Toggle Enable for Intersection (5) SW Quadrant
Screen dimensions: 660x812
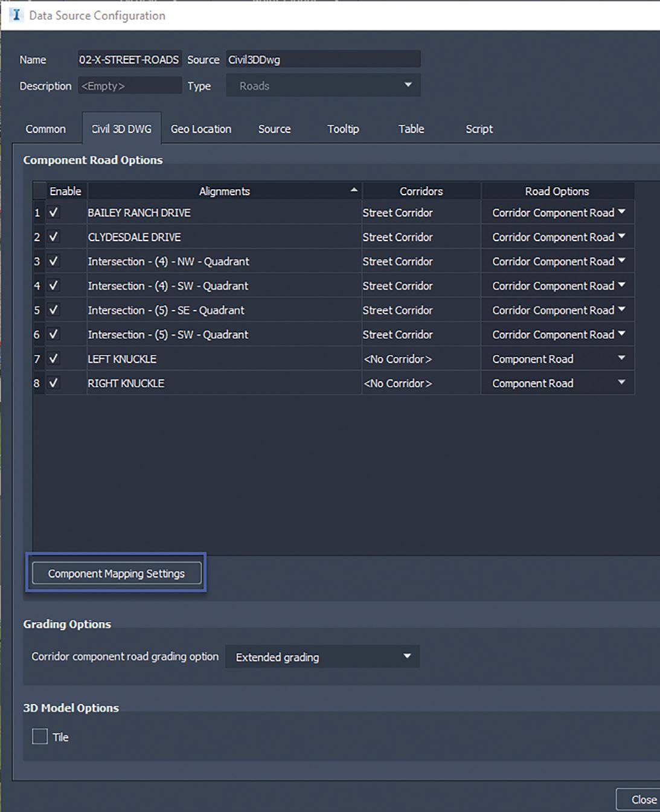point(54,333)
